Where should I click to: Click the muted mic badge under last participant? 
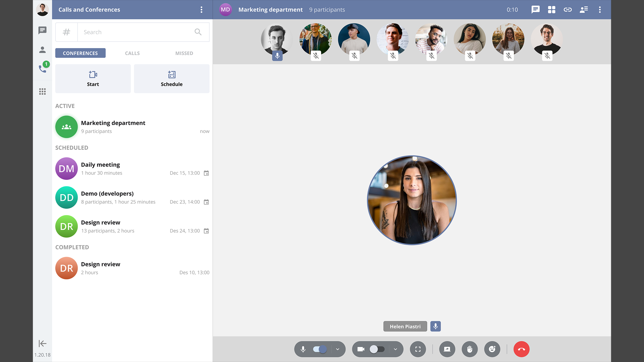(547, 56)
